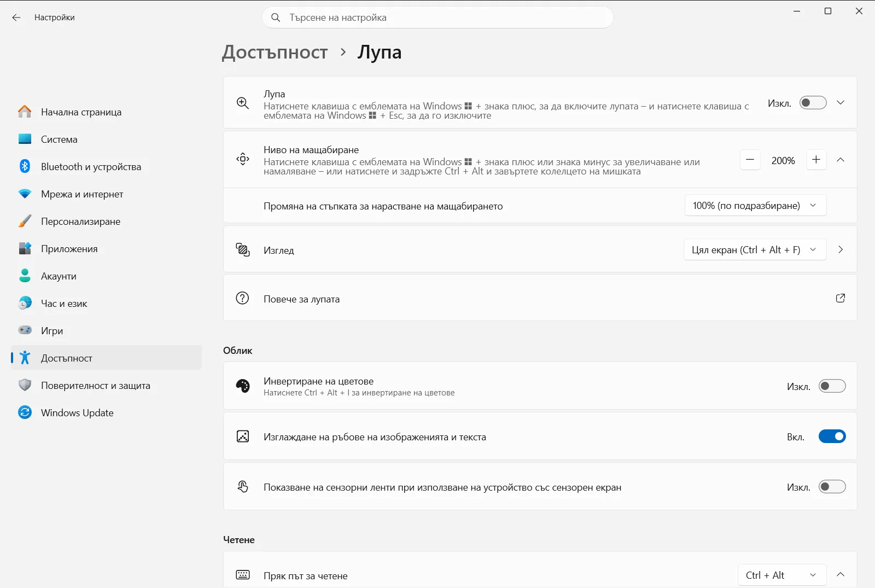Toggle Показване на сензорни ленти switch
Viewport: 875px width, 588px height.
coord(832,487)
